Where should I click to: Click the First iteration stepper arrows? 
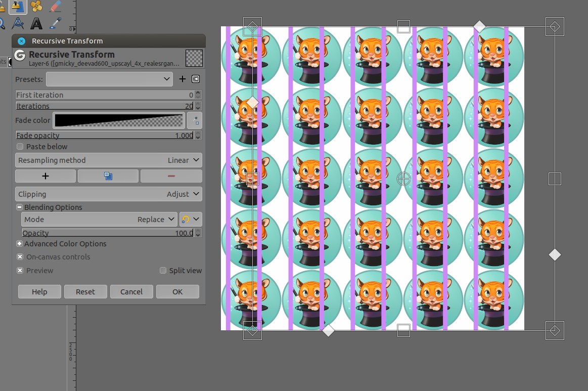(198, 95)
